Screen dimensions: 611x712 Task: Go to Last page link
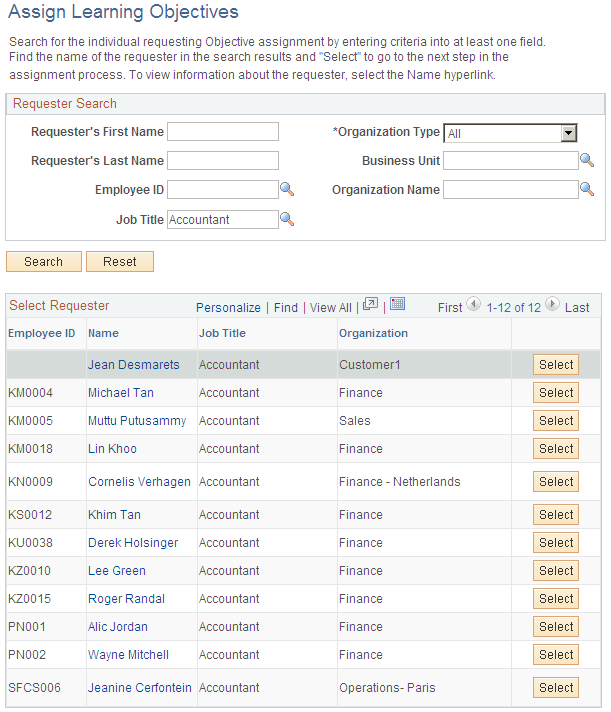click(x=577, y=308)
